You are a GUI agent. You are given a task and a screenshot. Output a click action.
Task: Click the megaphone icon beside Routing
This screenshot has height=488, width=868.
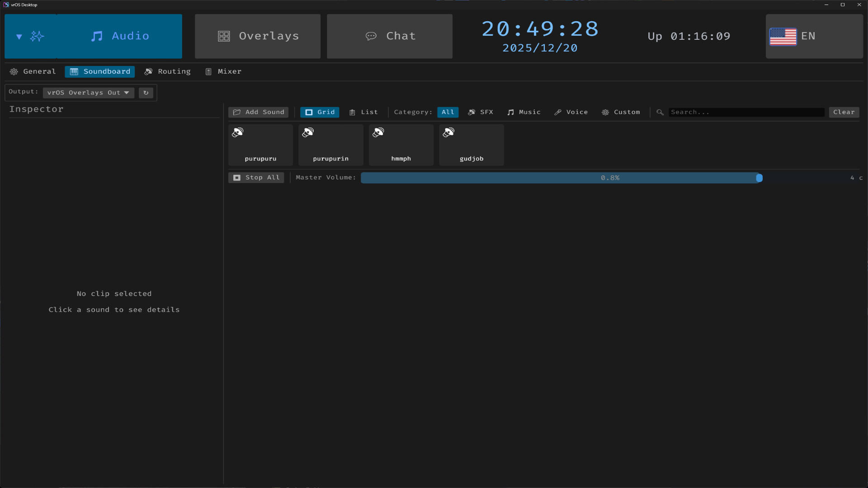(x=148, y=71)
